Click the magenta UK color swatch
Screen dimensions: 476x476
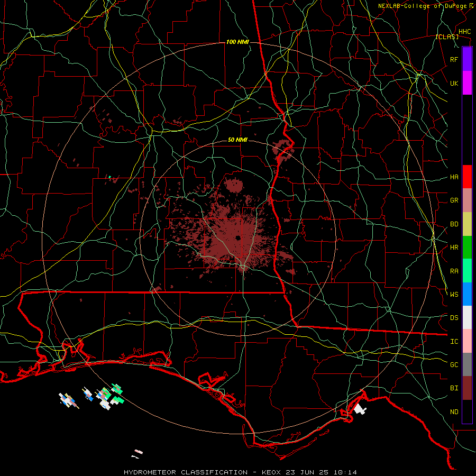click(467, 83)
